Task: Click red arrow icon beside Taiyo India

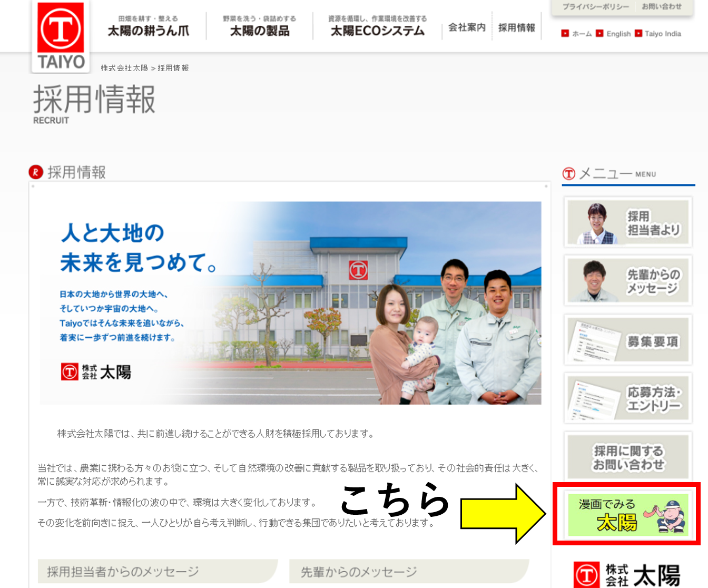Action: [638, 33]
